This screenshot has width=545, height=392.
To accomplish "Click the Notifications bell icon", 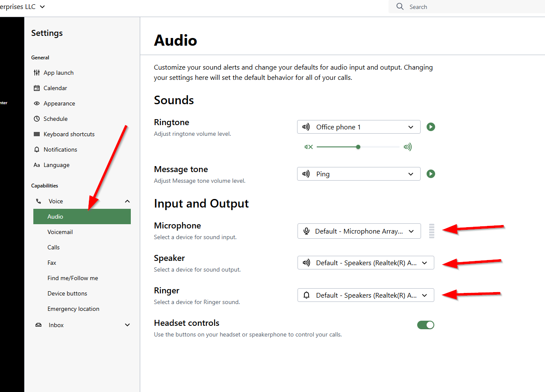I will pos(37,149).
